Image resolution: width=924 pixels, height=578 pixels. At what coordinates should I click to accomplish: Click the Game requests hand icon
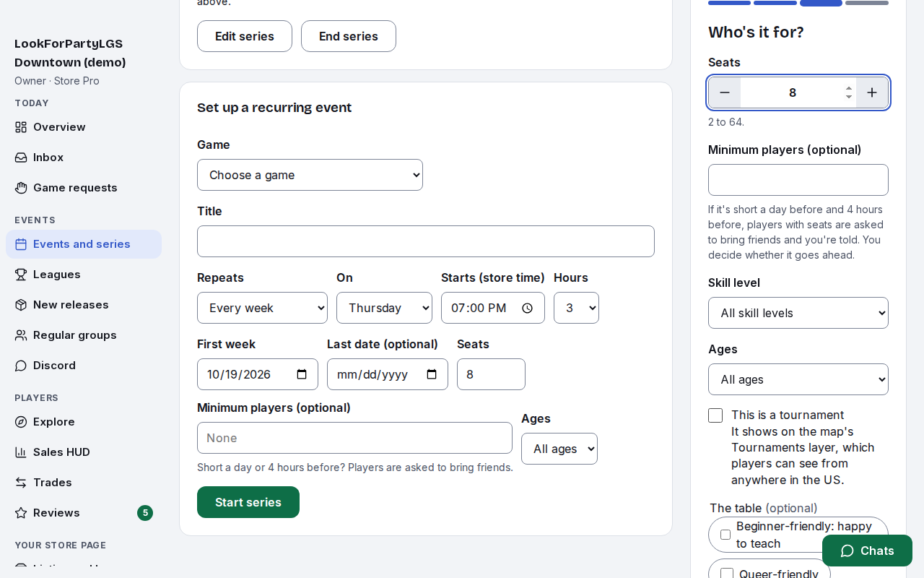[x=21, y=188]
